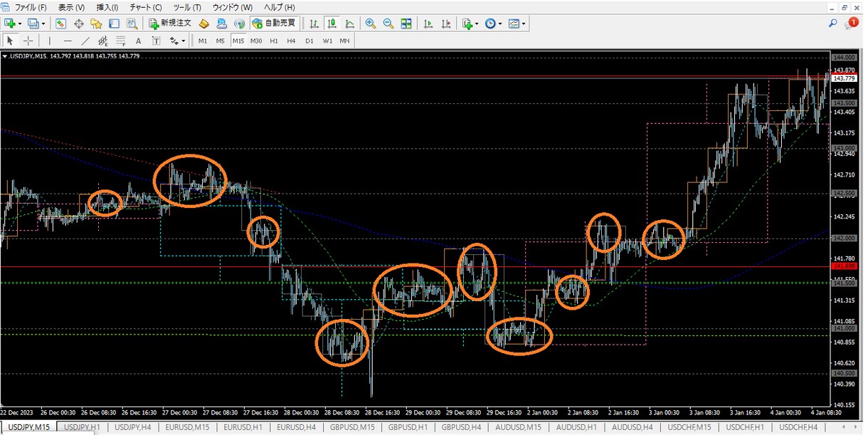This screenshot has width=868, height=435.
Task: Select the text label tool
Action: pyautogui.click(x=157, y=41)
